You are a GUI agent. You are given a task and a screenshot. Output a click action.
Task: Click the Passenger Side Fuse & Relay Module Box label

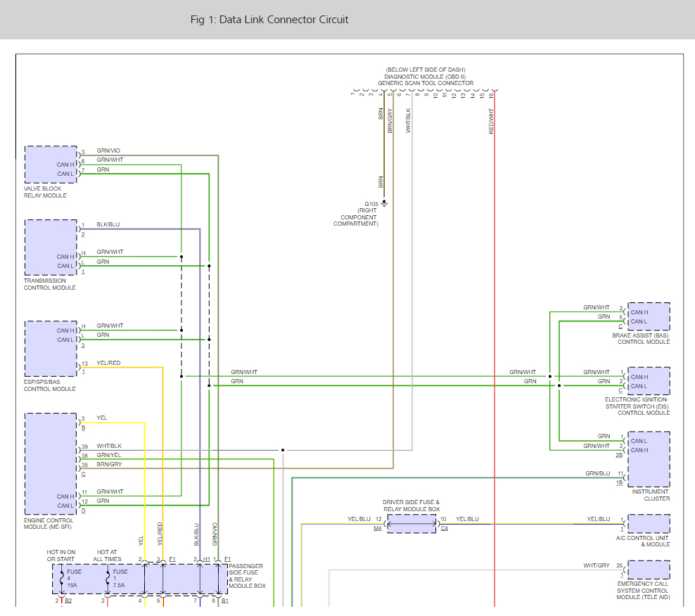pyautogui.click(x=247, y=576)
